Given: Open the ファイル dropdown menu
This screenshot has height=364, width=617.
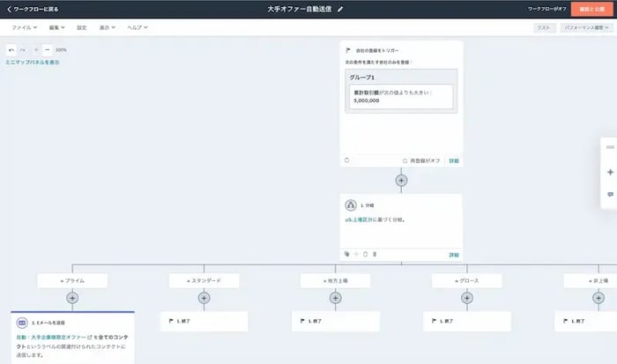Looking at the screenshot, I should click(x=25, y=27).
